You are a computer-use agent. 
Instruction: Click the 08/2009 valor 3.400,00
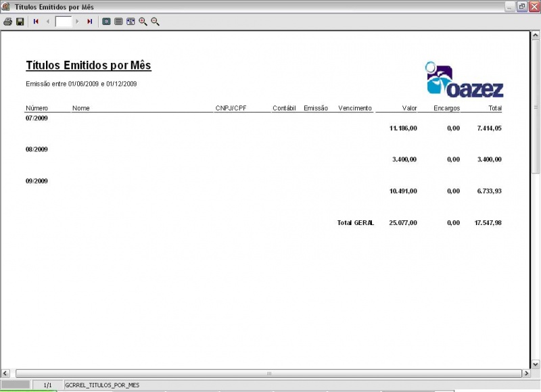pyautogui.click(x=404, y=160)
